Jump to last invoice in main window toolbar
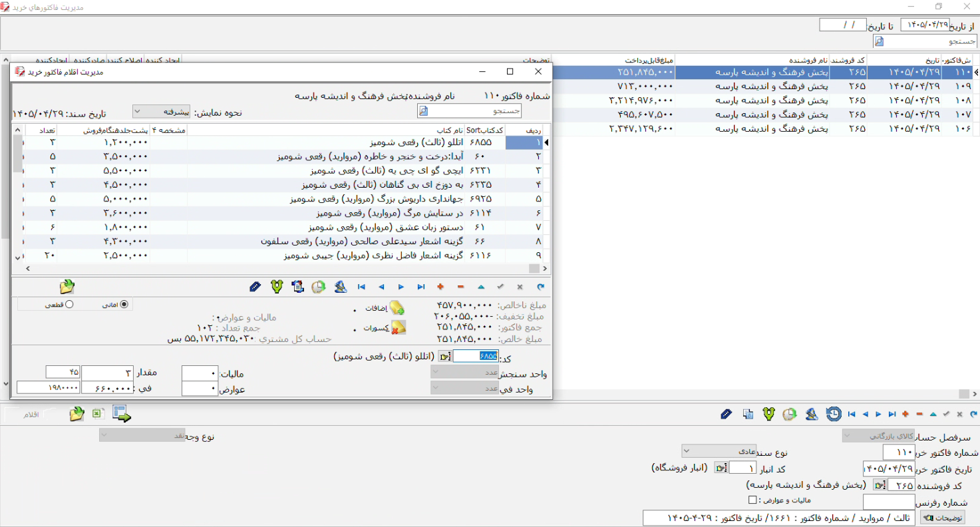The width and height of the screenshot is (980, 527). click(x=892, y=415)
